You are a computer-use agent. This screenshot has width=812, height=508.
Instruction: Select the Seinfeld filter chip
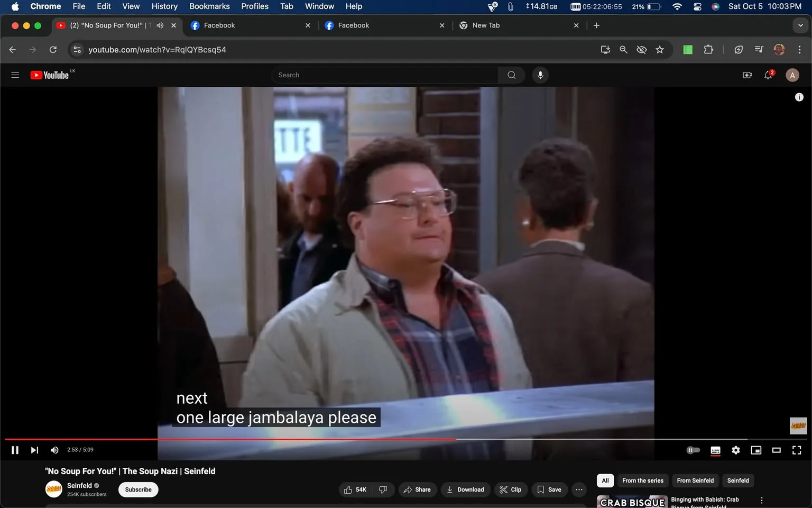coord(738,480)
